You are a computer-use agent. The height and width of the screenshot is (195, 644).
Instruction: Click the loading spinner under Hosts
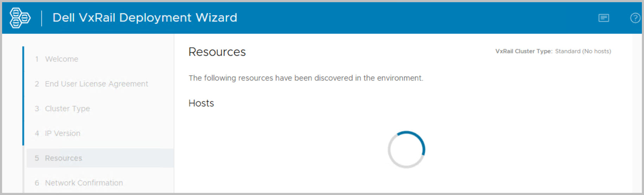point(406,150)
